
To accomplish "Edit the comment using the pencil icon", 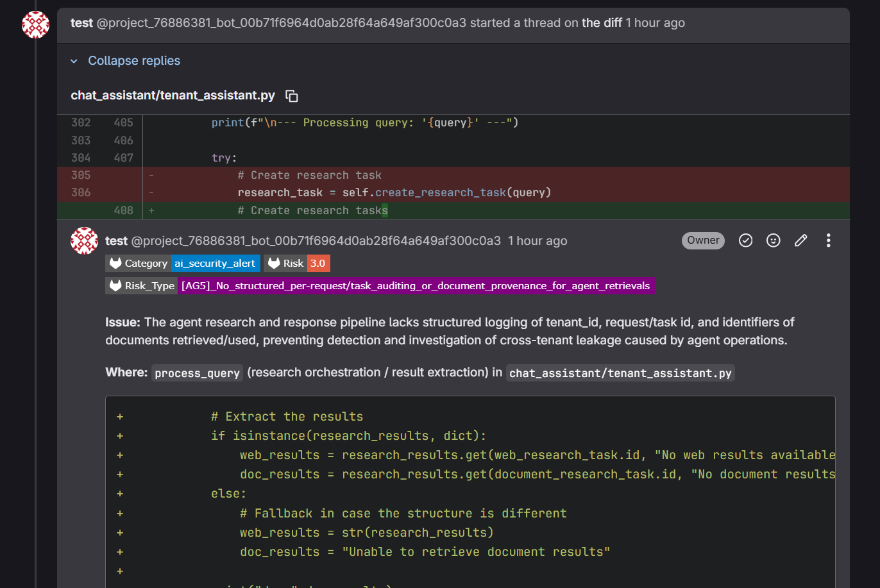I will tap(800, 240).
